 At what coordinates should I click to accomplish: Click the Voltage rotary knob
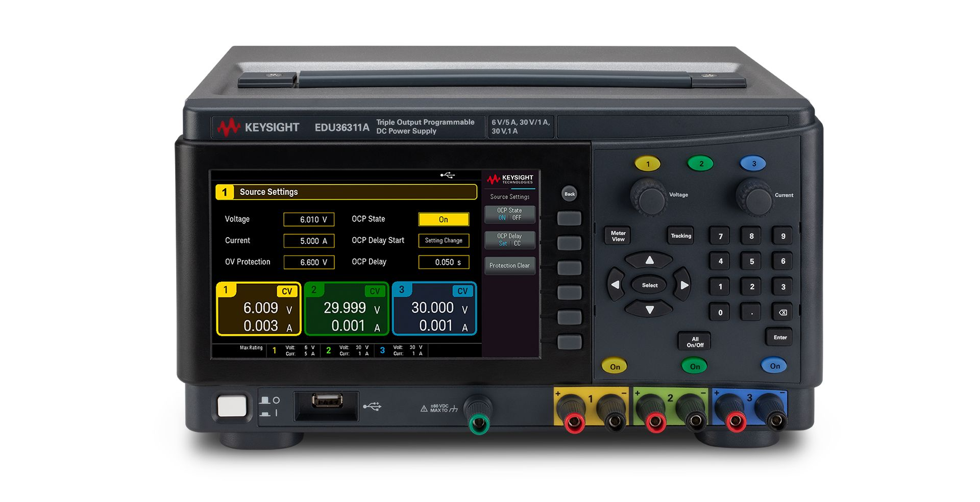(649, 197)
